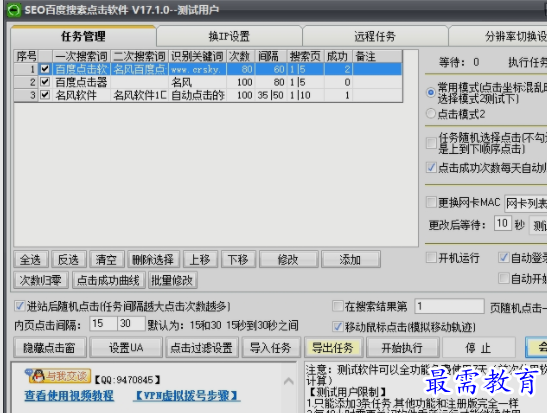The height and width of the screenshot is (413, 547).
Task: Click 隐藏点击窗 button
Action: [x=50, y=347]
